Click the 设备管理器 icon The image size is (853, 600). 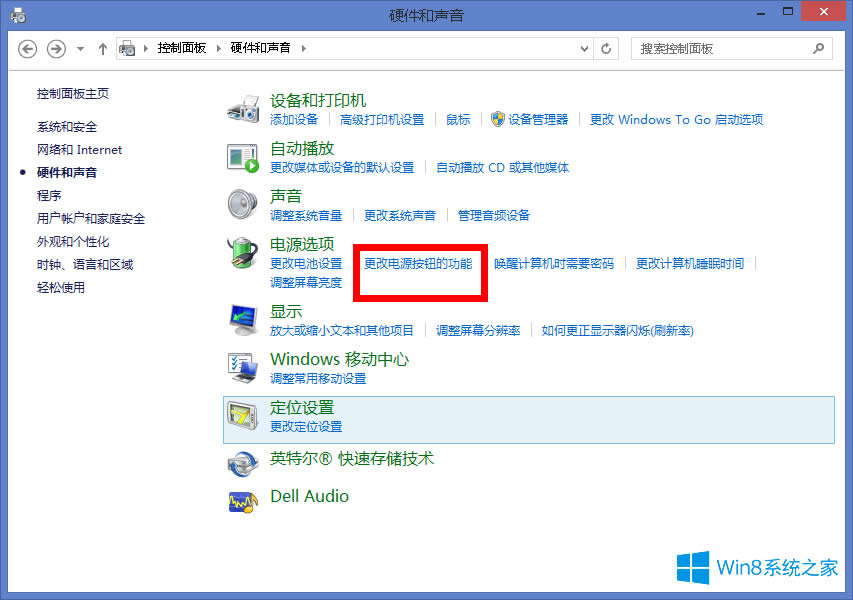pos(496,119)
